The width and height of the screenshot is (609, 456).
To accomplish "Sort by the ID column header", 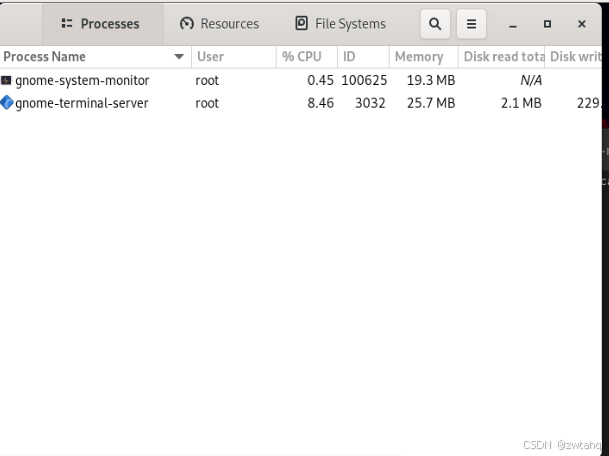I will pos(363,57).
